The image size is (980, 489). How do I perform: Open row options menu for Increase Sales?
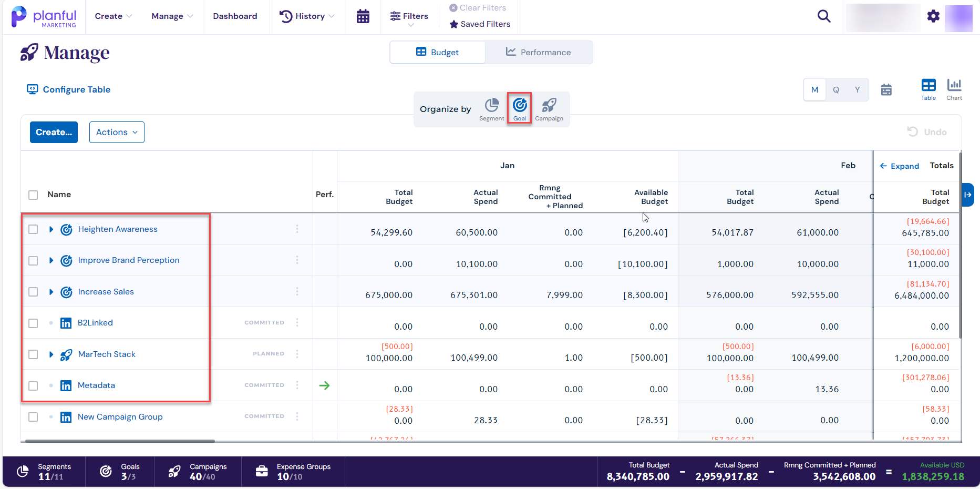[297, 291]
